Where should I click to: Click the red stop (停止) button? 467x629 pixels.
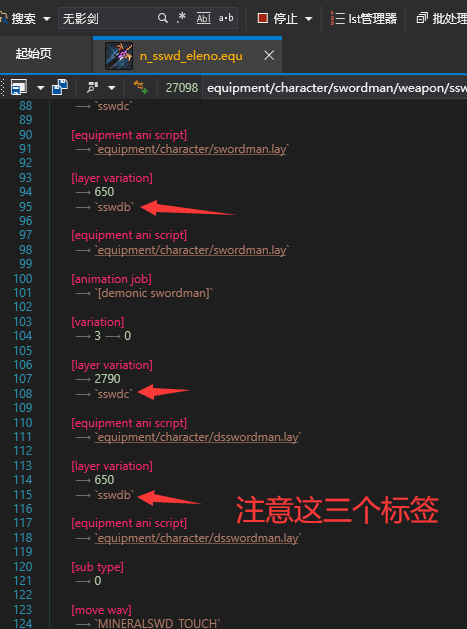[278, 18]
